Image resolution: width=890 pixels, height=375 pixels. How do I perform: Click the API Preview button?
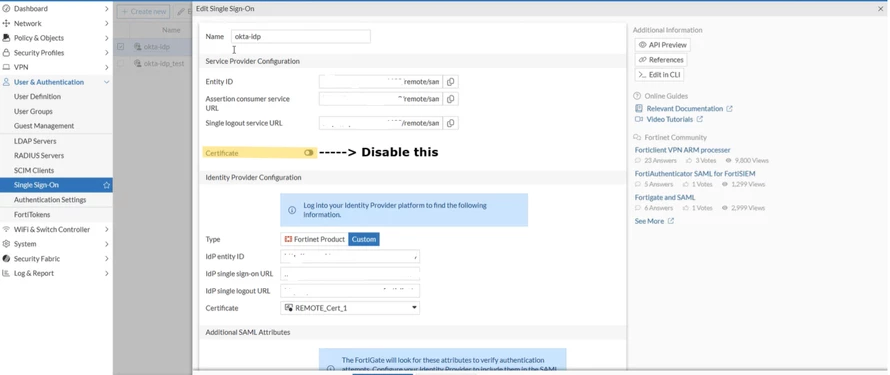click(662, 45)
